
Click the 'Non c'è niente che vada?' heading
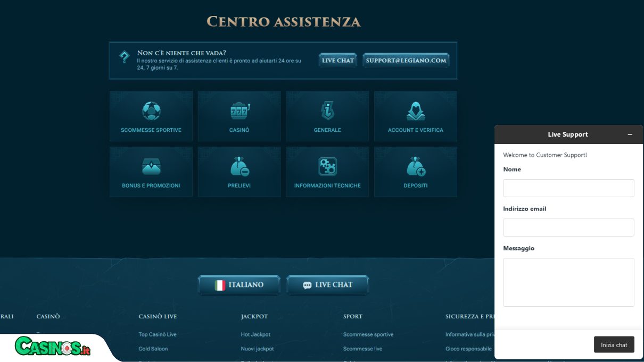pos(181,53)
